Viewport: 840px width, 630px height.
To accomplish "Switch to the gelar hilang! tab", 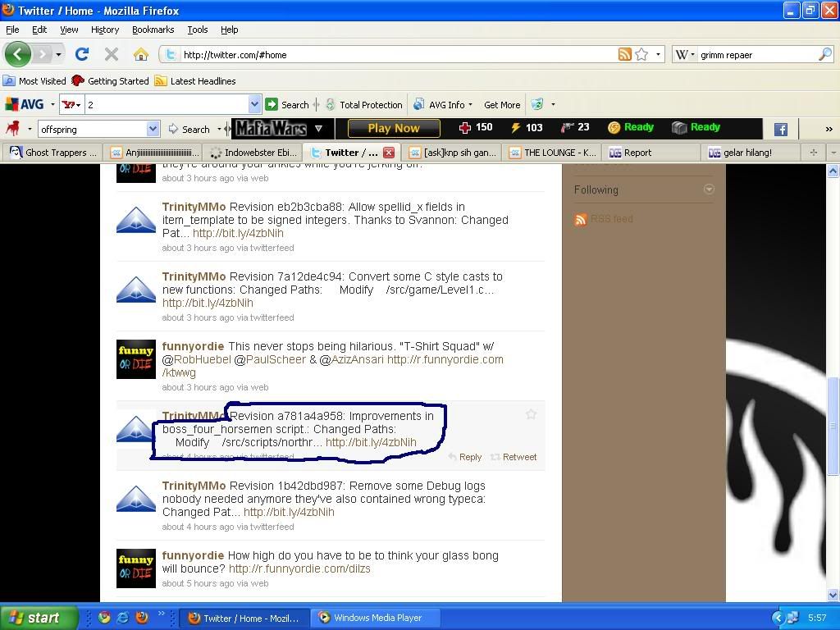I will [751, 153].
